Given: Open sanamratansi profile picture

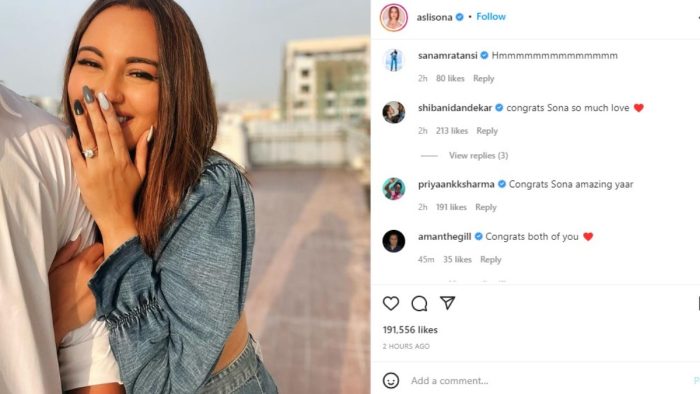Looking at the screenshot, I should pos(394,60).
